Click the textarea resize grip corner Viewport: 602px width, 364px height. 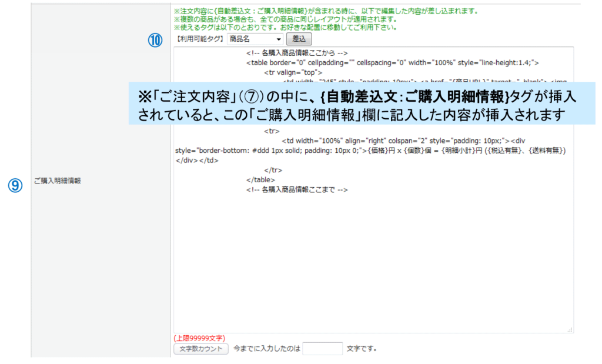point(570,329)
